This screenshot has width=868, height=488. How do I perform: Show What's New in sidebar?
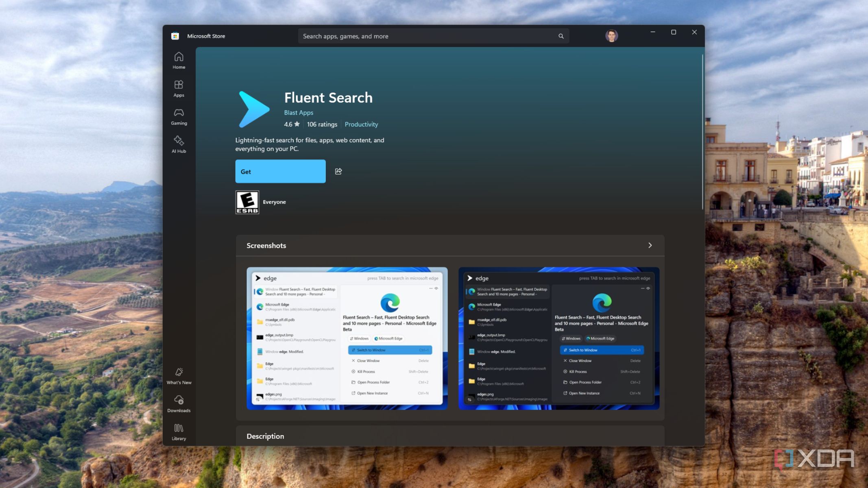(x=179, y=376)
